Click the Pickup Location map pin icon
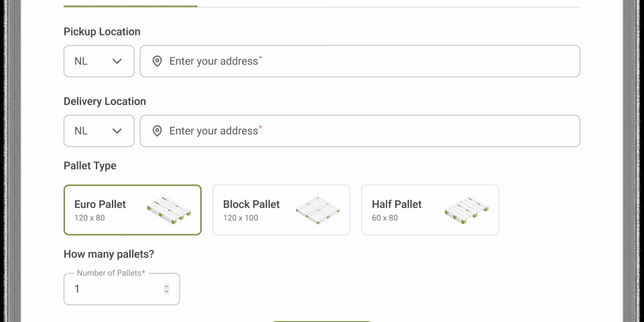Screen dimensions: 644x322 coord(156,61)
